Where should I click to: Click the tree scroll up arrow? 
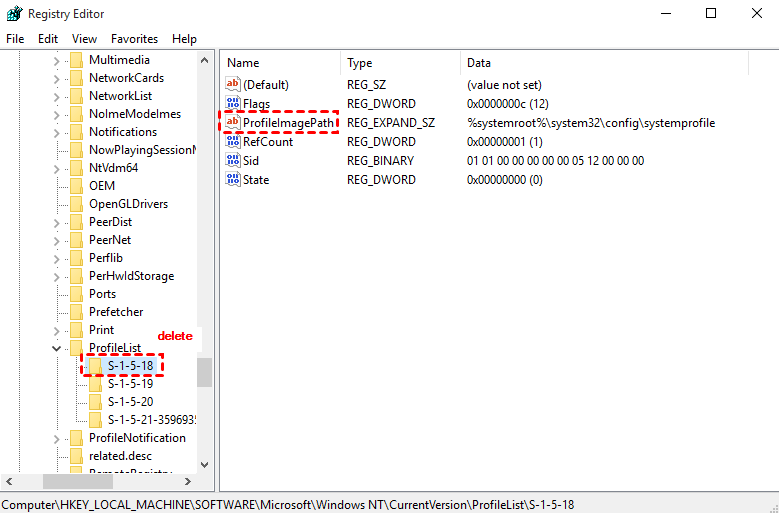click(204, 61)
